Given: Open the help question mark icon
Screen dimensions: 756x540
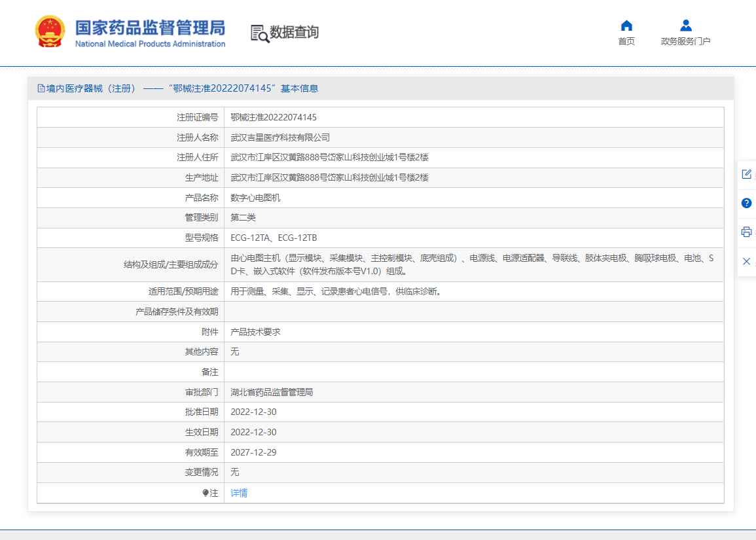Looking at the screenshot, I should (x=746, y=203).
